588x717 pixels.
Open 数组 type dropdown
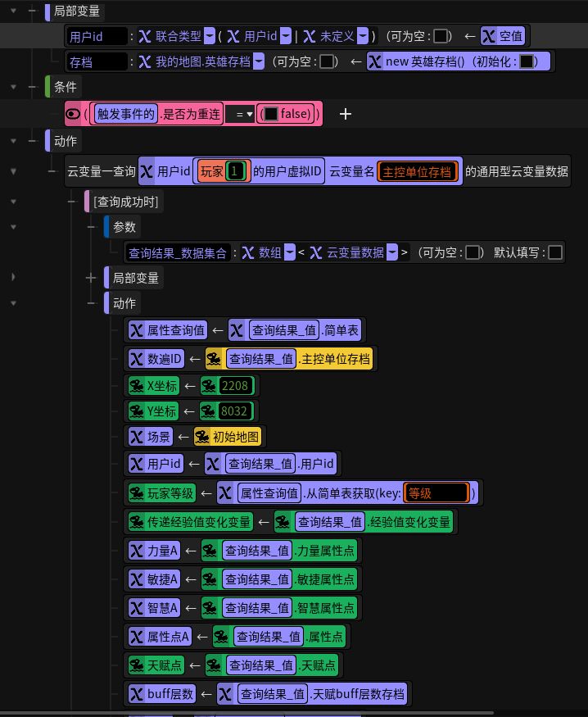(x=290, y=252)
